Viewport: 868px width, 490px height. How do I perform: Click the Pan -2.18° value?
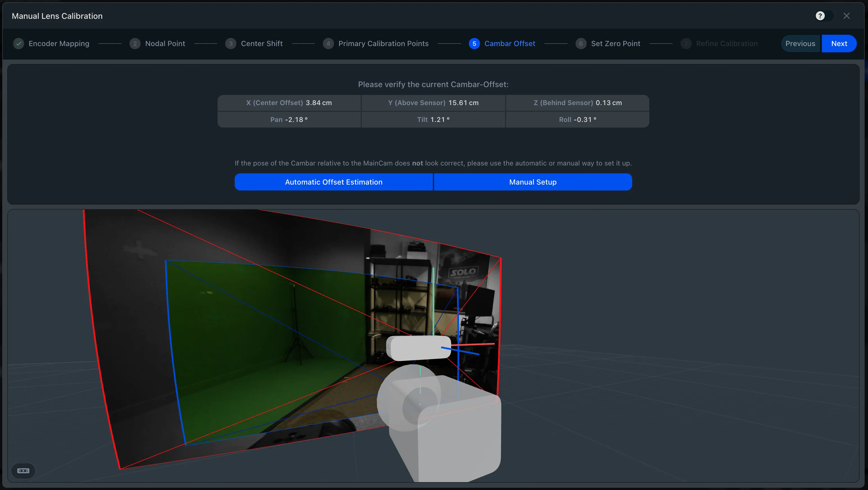pyautogui.click(x=289, y=120)
